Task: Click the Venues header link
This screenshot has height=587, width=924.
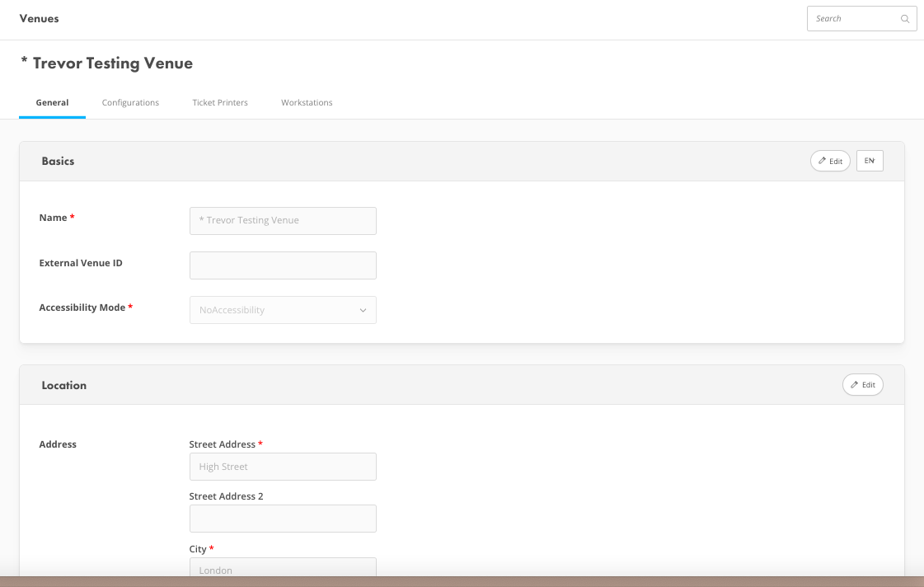Action: 39,18
